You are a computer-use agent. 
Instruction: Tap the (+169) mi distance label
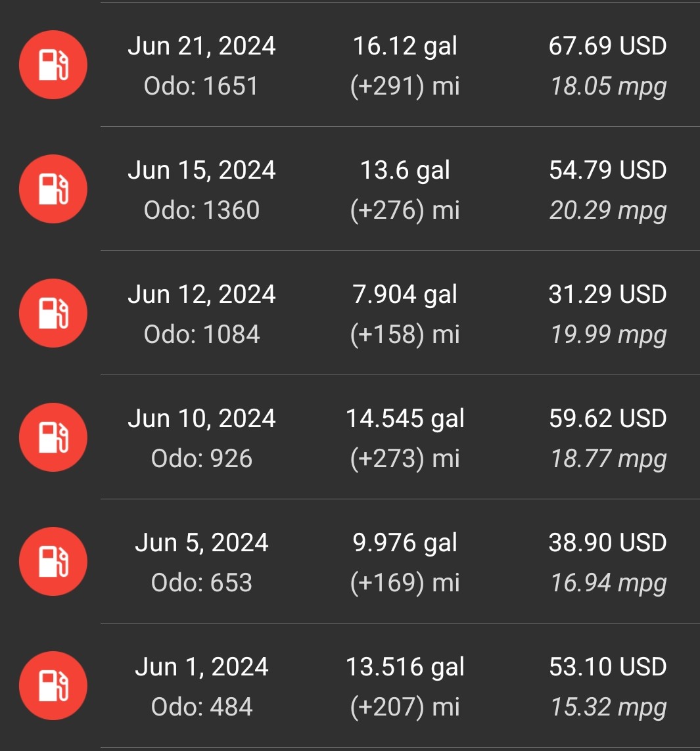click(x=405, y=583)
